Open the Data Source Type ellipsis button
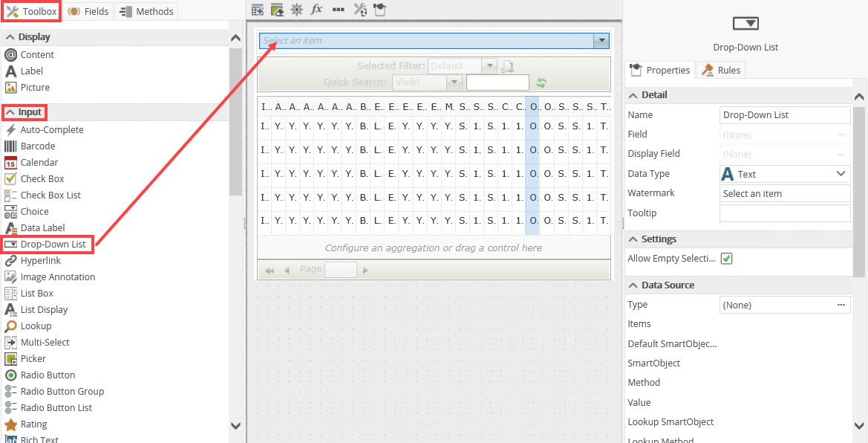This screenshot has height=443, width=868. [x=841, y=305]
